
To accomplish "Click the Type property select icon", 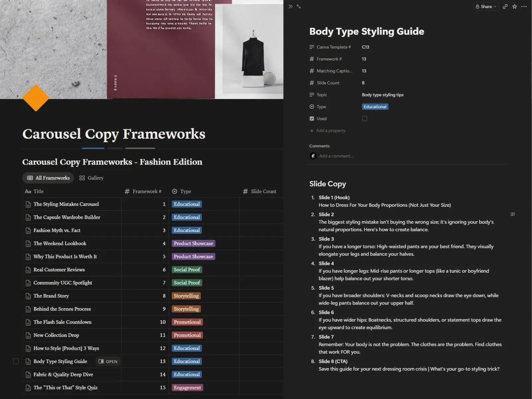I will tap(312, 107).
